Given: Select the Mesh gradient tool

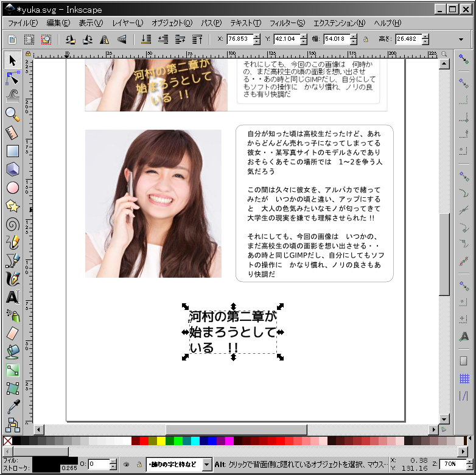Looking at the screenshot, I should point(12,389).
